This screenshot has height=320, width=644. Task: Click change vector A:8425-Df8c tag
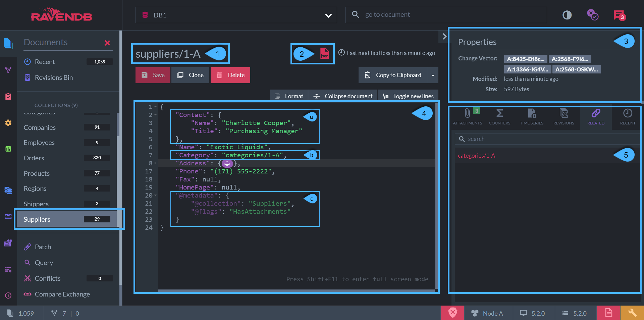click(x=526, y=59)
